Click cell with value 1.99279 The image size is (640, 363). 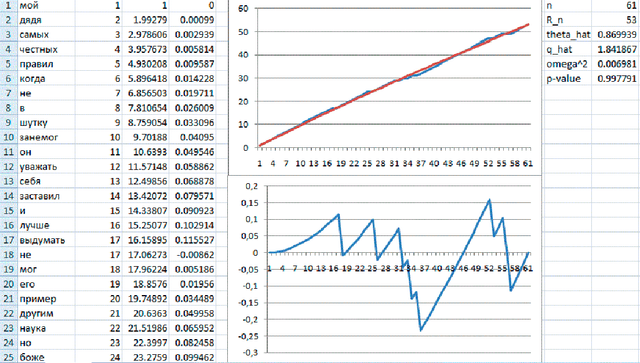[x=145, y=20]
